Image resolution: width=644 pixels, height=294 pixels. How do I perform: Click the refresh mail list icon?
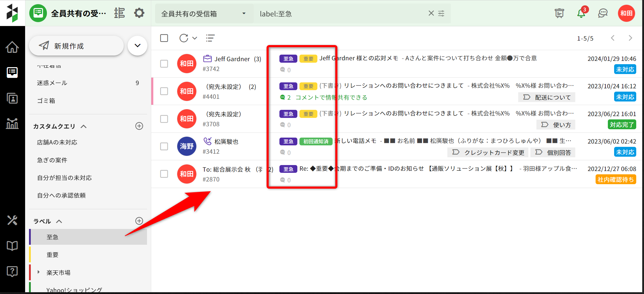pos(184,38)
